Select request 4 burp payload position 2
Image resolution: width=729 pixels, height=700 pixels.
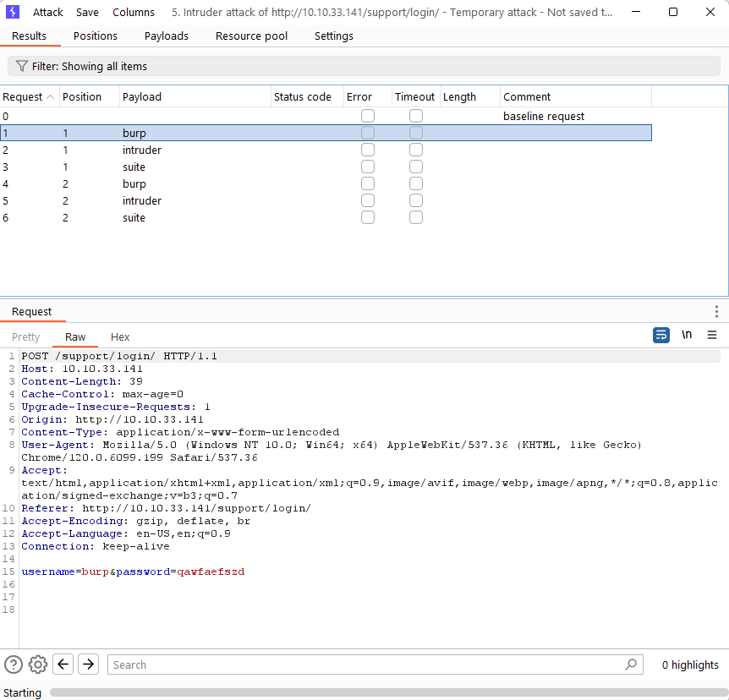tap(326, 183)
